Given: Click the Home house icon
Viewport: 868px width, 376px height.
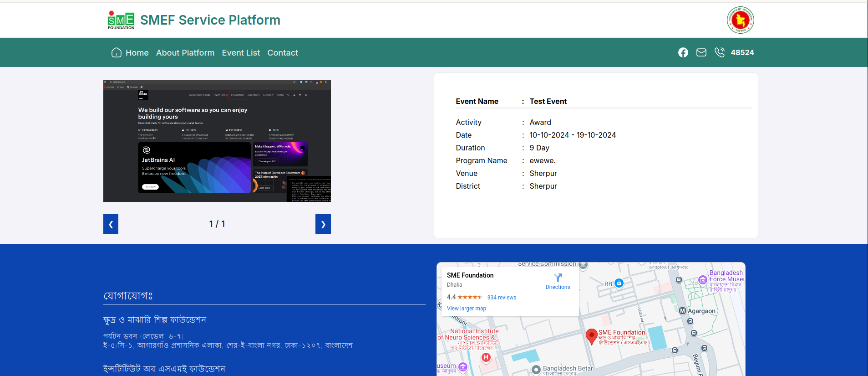Looking at the screenshot, I should 117,52.
